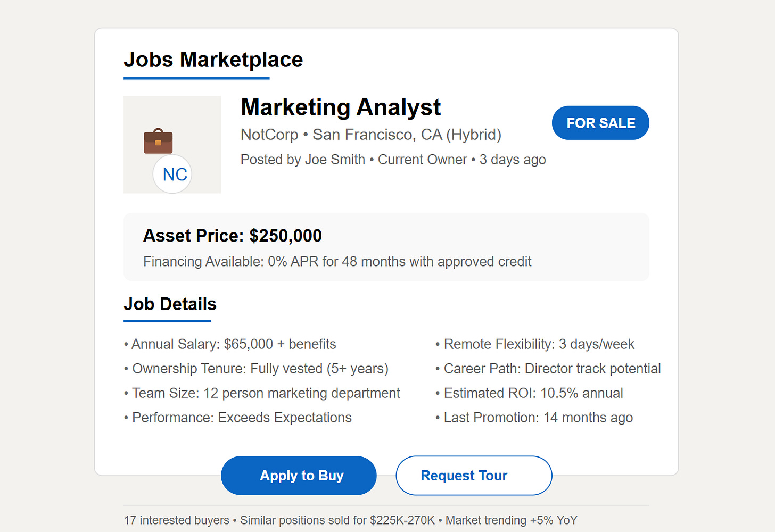The image size is (775, 532).
Task: Click the brown briefcase icon
Action: (158, 141)
